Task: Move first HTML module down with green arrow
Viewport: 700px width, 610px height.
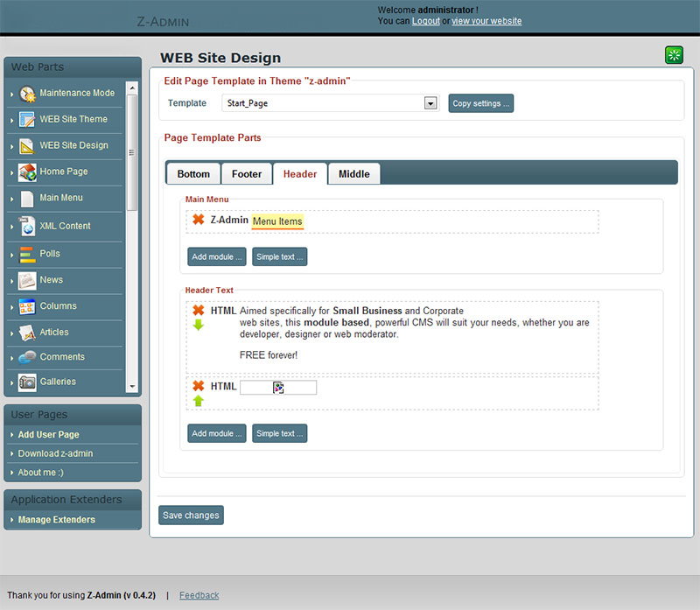Action: point(199,325)
